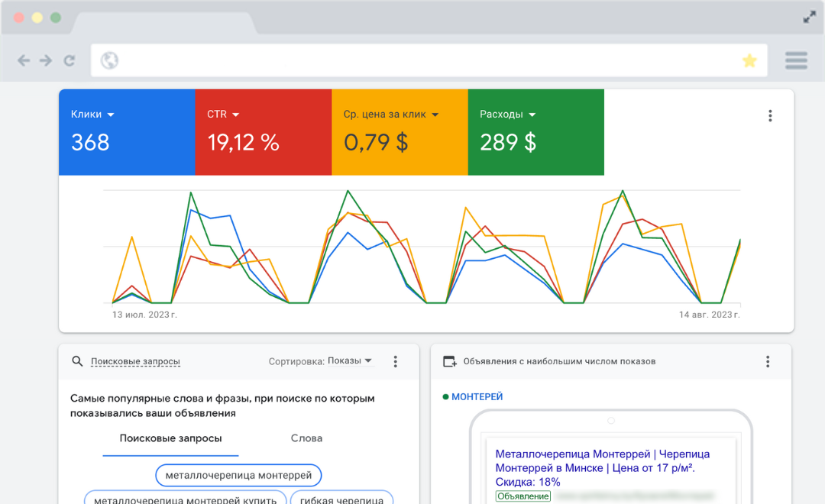
Task: Select the металлочерепица монтеррей query chip
Action: 238,475
